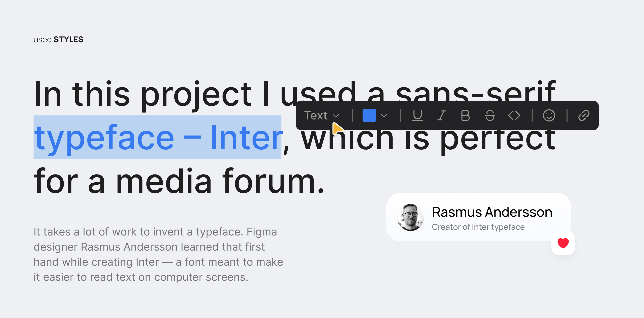Click the red heart like icon
Screen dimensions: 644x318
click(x=563, y=243)
